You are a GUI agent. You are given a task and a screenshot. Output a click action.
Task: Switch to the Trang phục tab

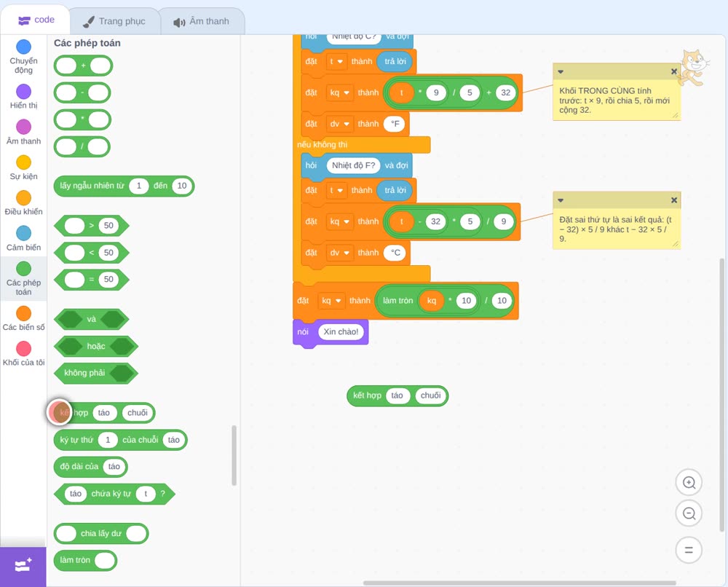(x=114, y=21)
